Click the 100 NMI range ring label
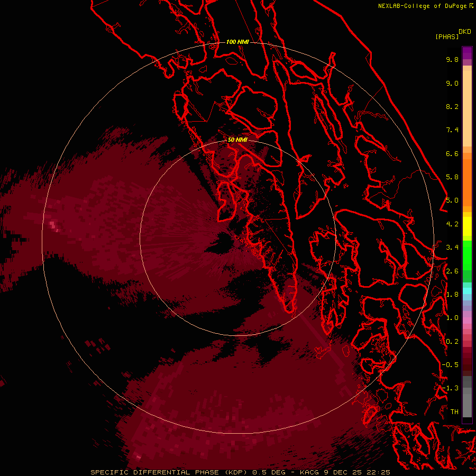The width and height of the screenshot is (476, 476). pos(237,42)
